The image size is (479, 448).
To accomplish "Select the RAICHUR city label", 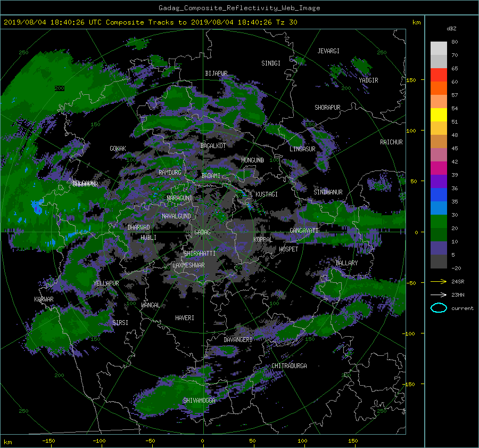I will [x=391, y=142].
